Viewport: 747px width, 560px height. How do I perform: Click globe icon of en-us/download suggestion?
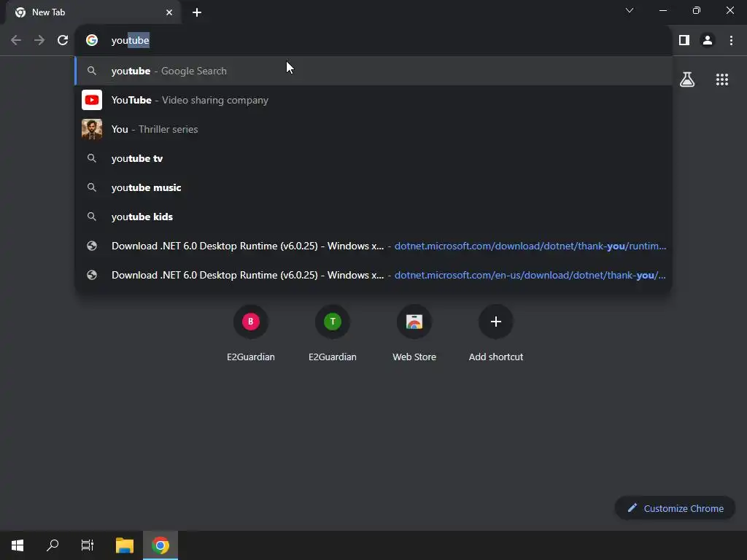(92, 275)
